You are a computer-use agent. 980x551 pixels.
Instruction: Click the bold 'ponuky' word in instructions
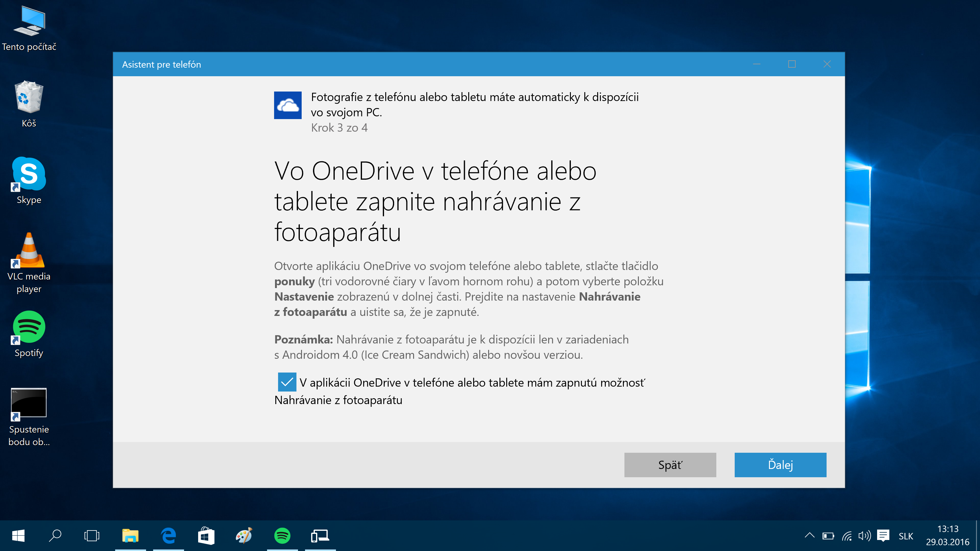click(x=294, y=282)
